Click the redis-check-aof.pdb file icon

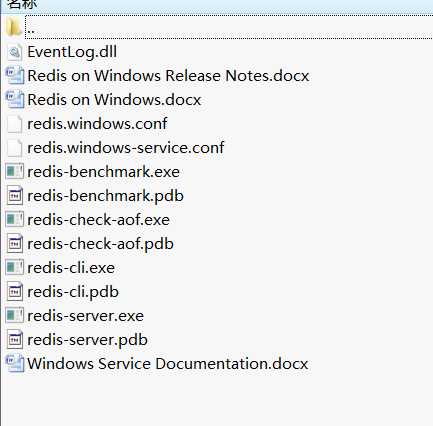[x=15, y=244]
